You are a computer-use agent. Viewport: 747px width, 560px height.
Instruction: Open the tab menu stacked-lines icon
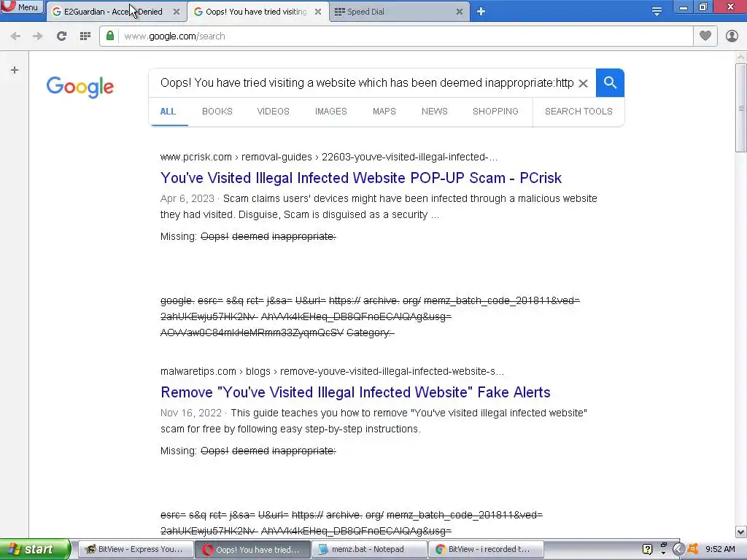point(657,12)
